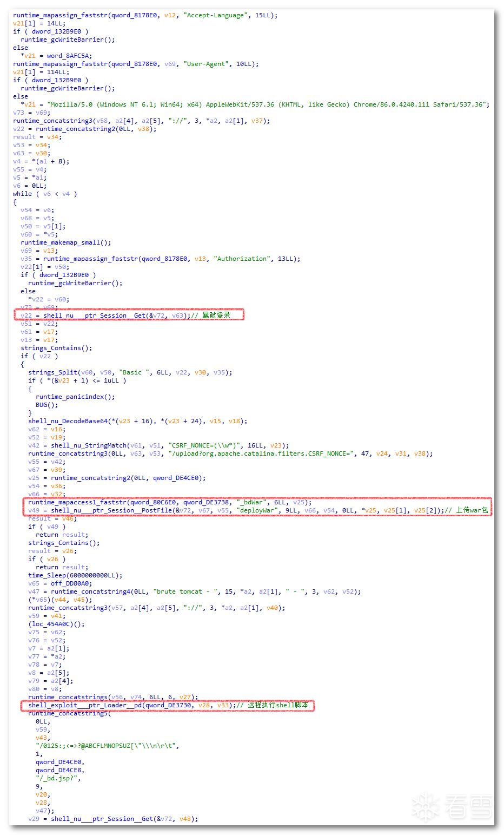Click the shell_nu_StringMatch call
The width and height of the screenshot is (504, 835).
[158, 445]
